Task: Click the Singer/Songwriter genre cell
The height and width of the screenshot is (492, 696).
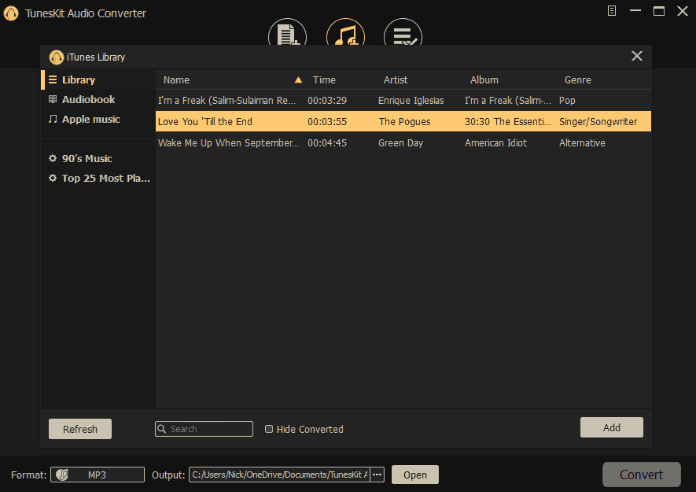Action: (x=598, y=121)
